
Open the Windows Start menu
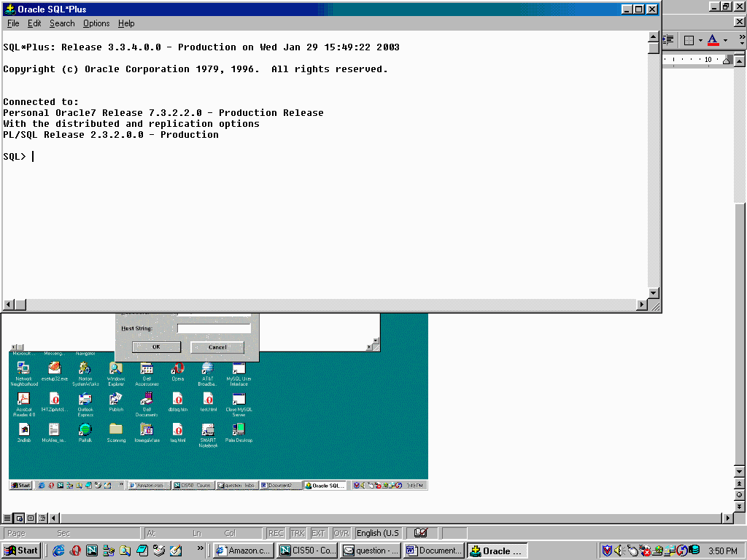(x=21, y=551)
